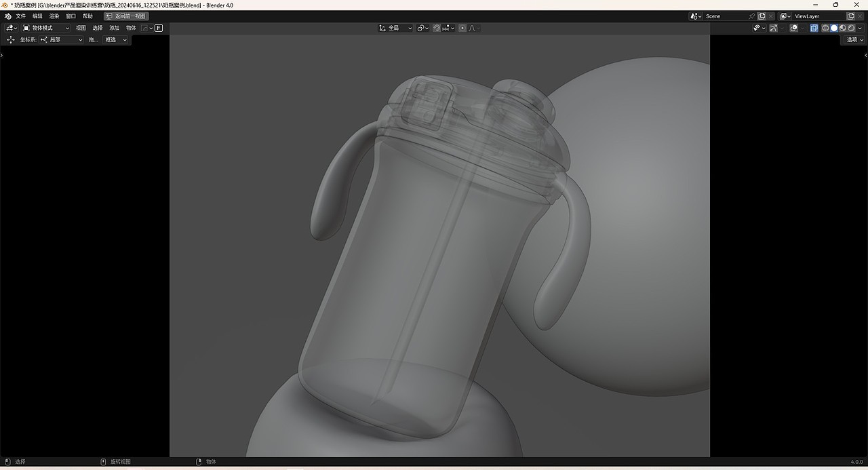The height and width of the screenshot is (470, 868).
Task: Open the 局部 coordinate system dropdown
Action: pyautogui.click(x=62, y=40)
